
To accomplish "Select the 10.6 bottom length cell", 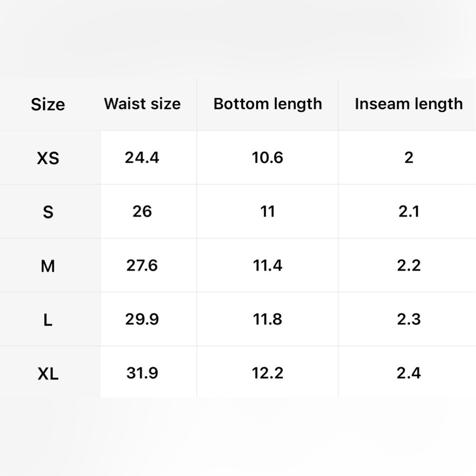I will pos(268,158).
